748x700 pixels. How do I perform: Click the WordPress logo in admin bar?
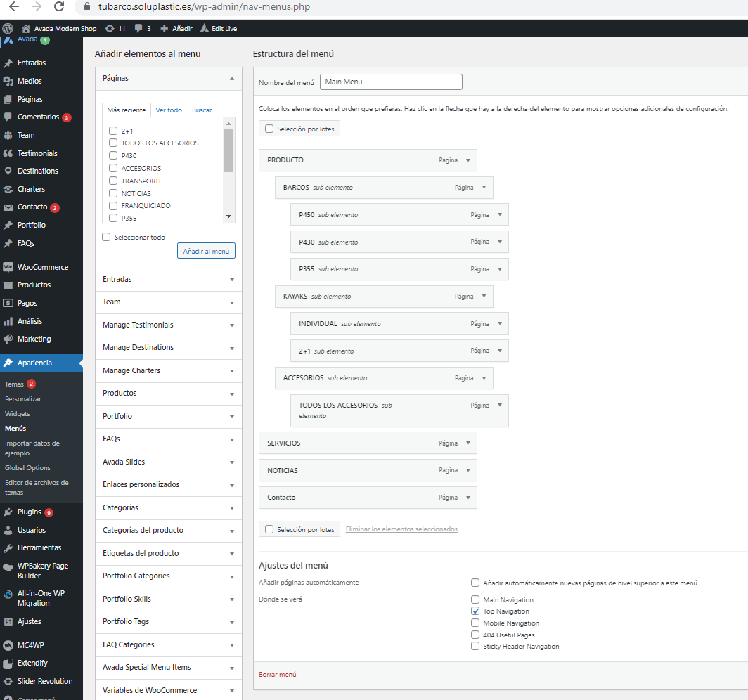[8, 28]
